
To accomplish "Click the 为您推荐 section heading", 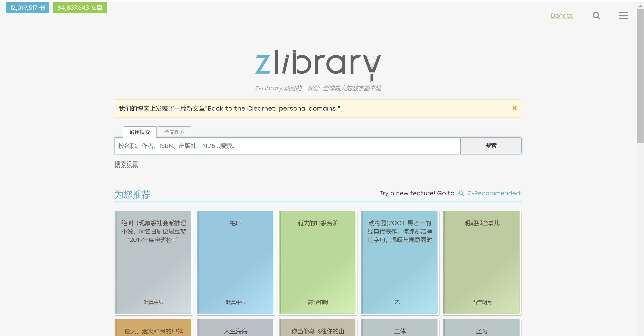I will coord(132,194).
